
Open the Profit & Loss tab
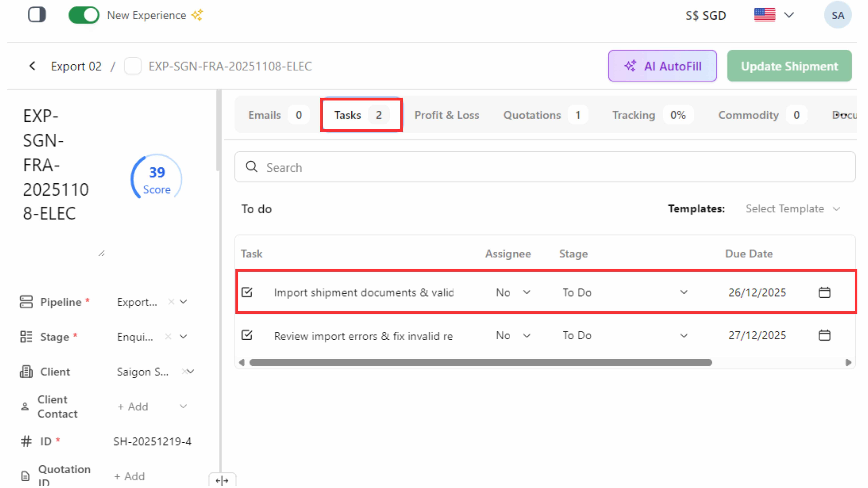446,115
